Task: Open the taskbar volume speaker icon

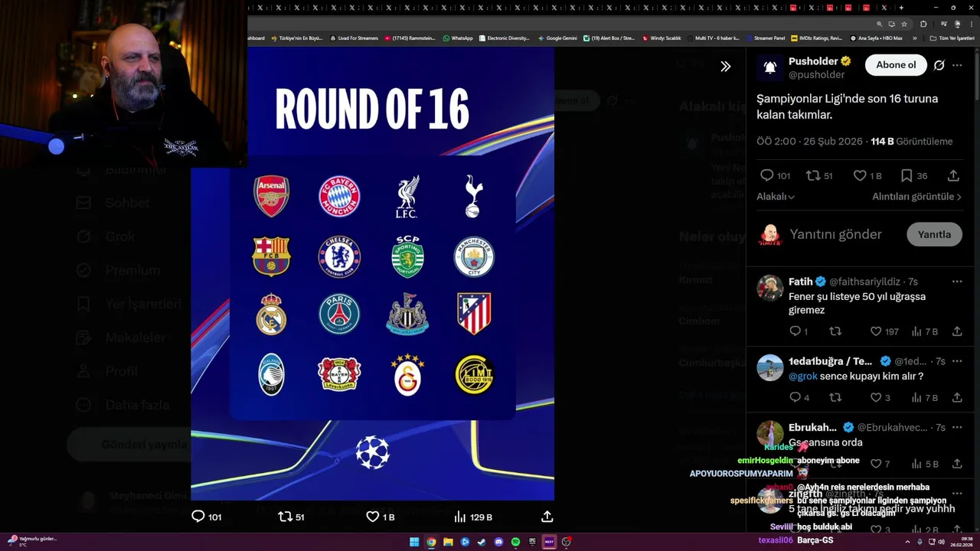Action: 941,542
